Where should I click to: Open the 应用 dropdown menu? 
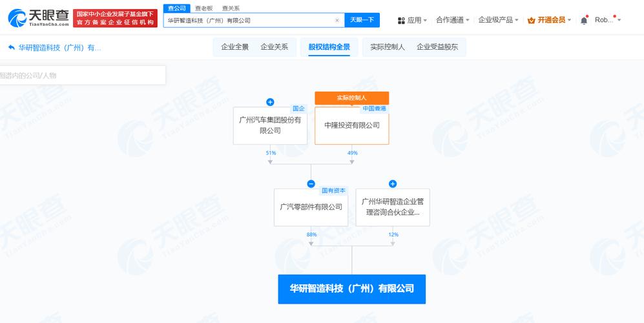coord(413,20)
